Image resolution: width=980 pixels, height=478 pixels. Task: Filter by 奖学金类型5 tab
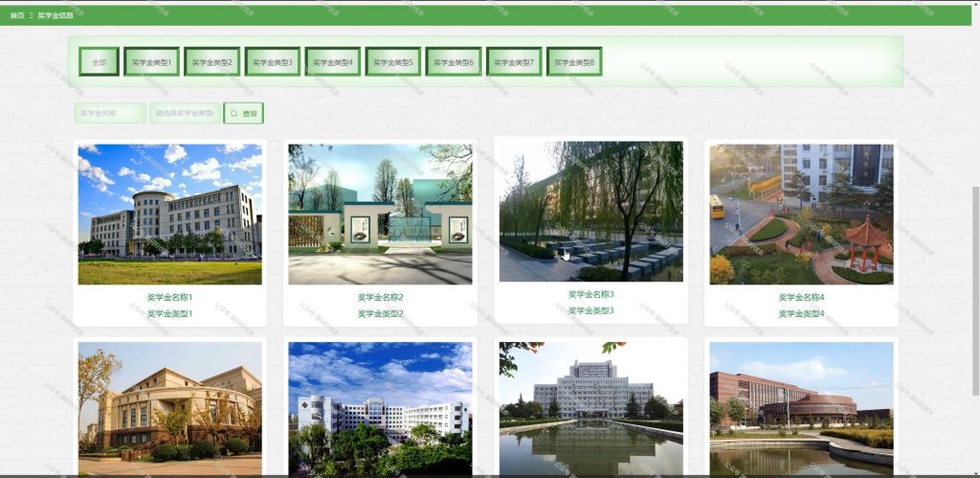tap(393, 62)
